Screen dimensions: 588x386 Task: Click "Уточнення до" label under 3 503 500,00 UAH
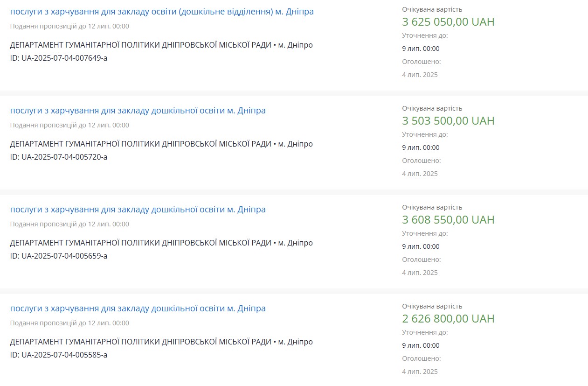[424, 134]
